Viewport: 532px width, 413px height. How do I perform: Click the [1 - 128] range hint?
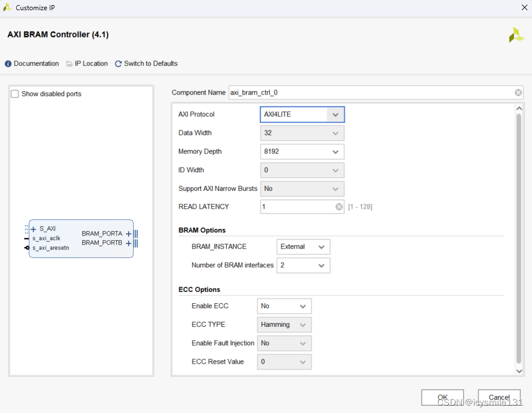click(x=360, y=207)
